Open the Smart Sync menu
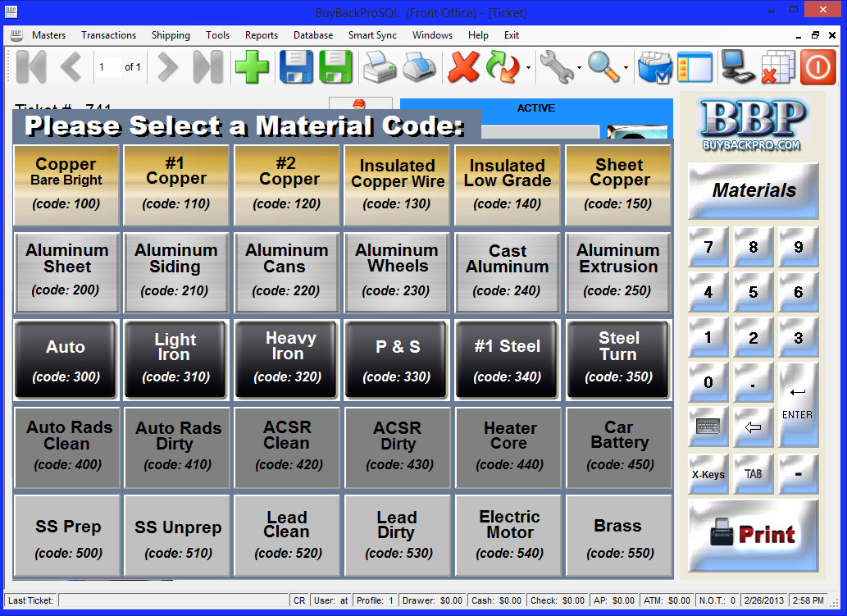 click(372, 35)
